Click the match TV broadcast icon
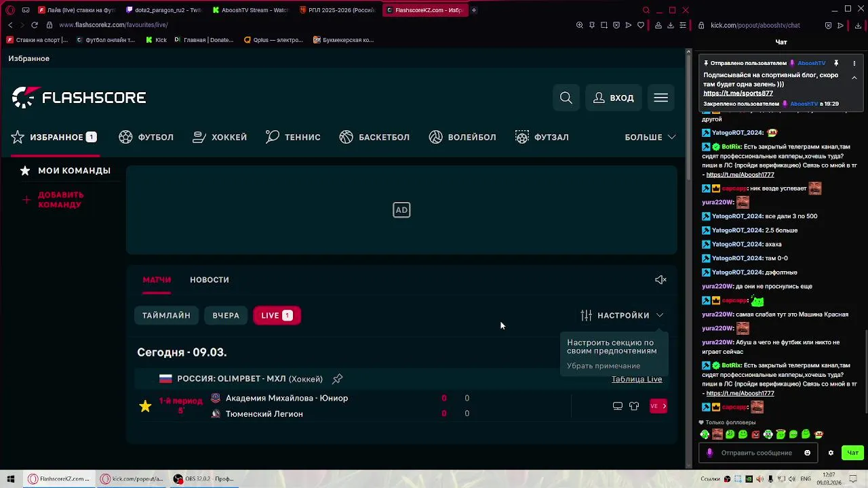Screen dimensions: 868x488 (618, 406)
